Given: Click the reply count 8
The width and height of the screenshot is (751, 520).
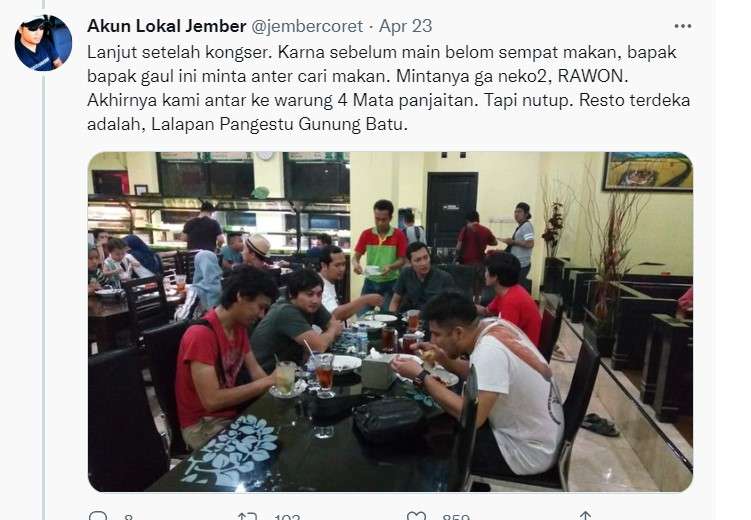Looking at the screenshot, I should pos(128,517).
